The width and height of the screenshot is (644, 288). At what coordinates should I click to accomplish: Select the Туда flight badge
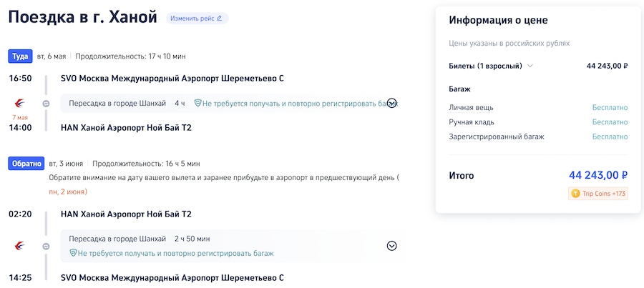tap(19, 56)
